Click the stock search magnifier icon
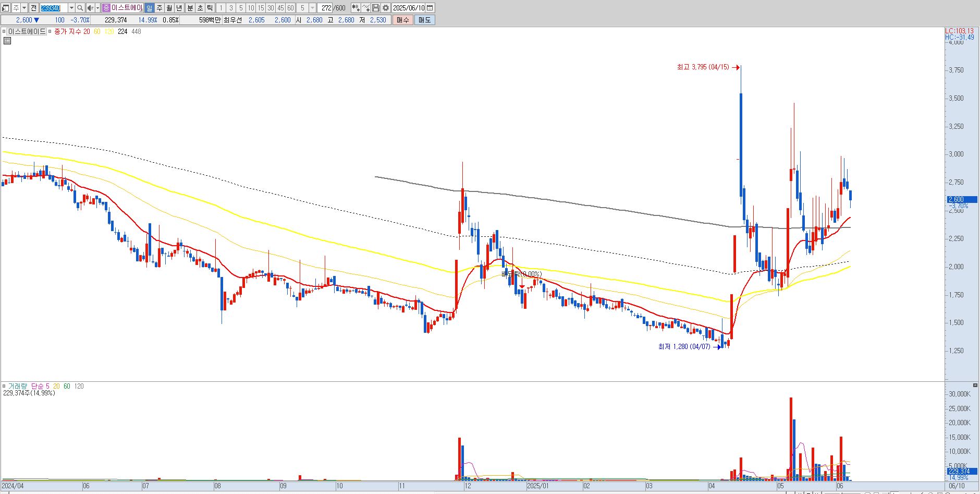Screen dimensions: 980x494 click(80, 8)
